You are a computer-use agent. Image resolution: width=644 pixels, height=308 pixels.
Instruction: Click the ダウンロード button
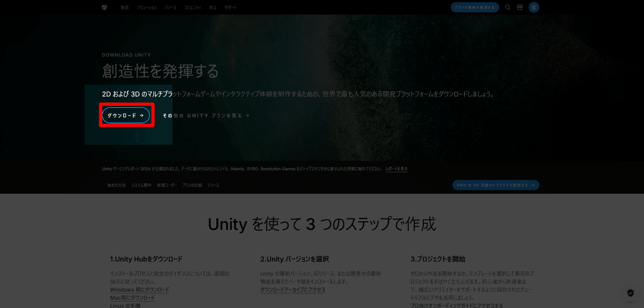(126, 115)
